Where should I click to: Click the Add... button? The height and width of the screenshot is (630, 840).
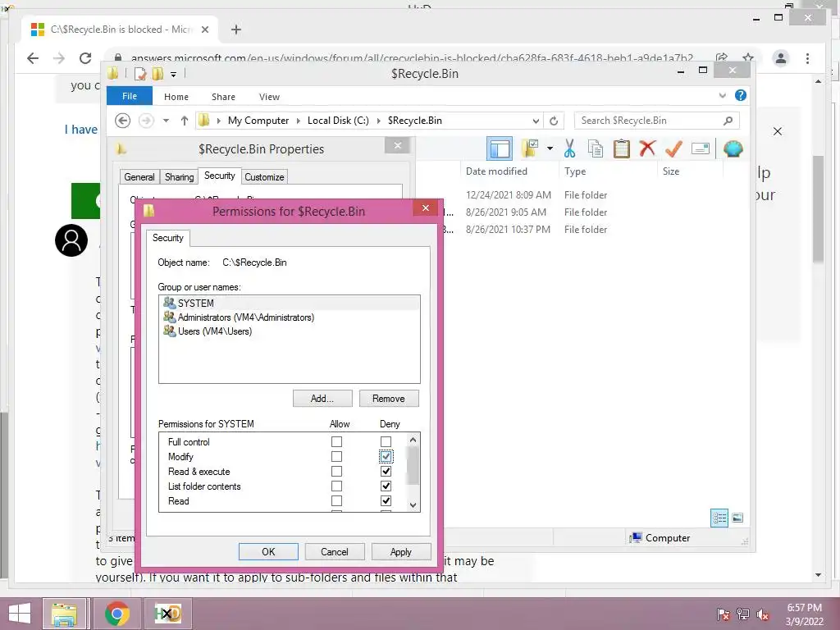[322, 398]
